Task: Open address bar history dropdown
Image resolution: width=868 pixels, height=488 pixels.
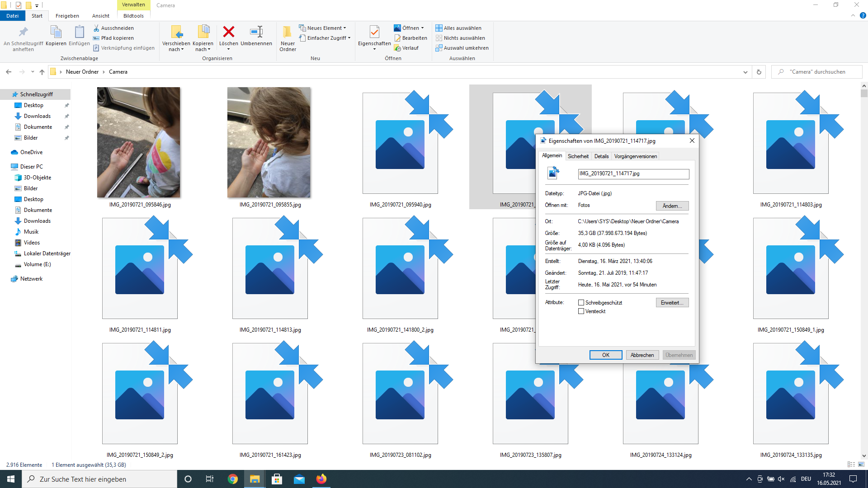Action: [x=745, y=72]
